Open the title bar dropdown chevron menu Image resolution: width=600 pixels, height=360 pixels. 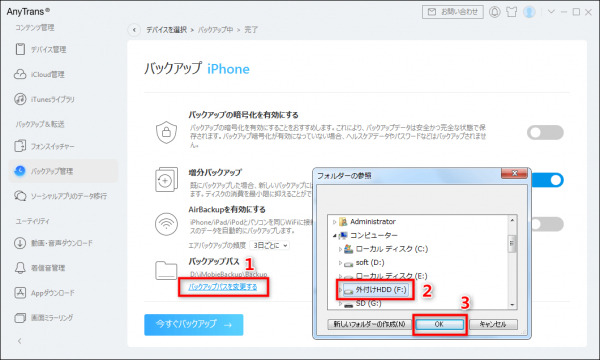coord(551,11)
